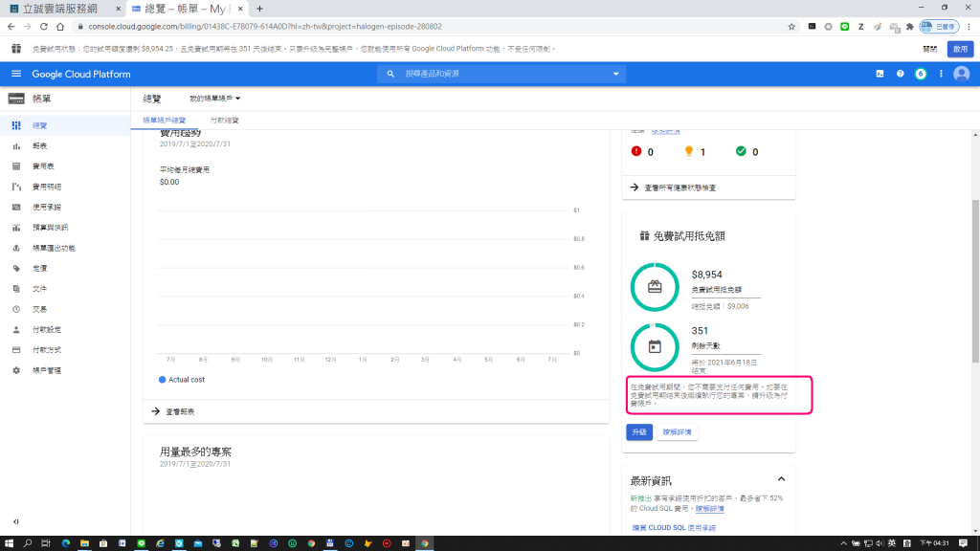Click the $8,954 credit amount
Image resolution: width=980 pixels, height=551 pixels.
point(707,275)
